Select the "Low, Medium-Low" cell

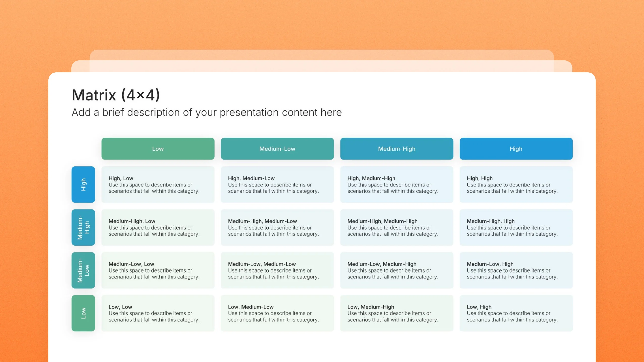point(277,313)
